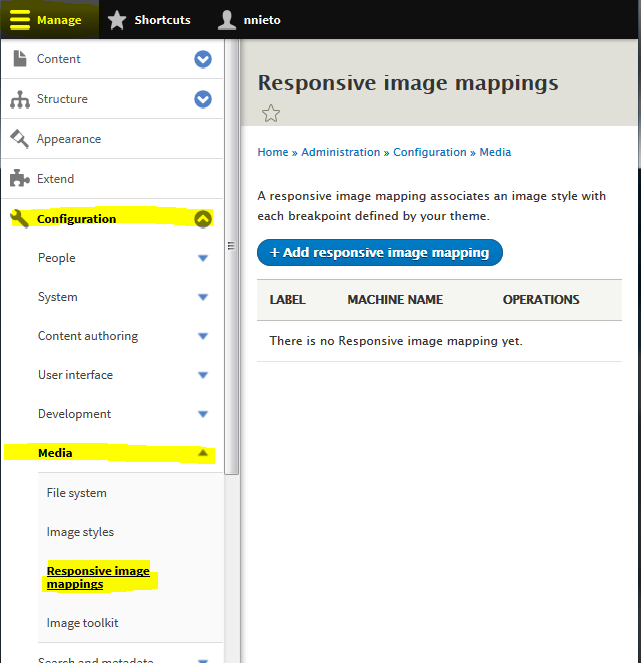Expand the People submenu arrow

[203, 258]
